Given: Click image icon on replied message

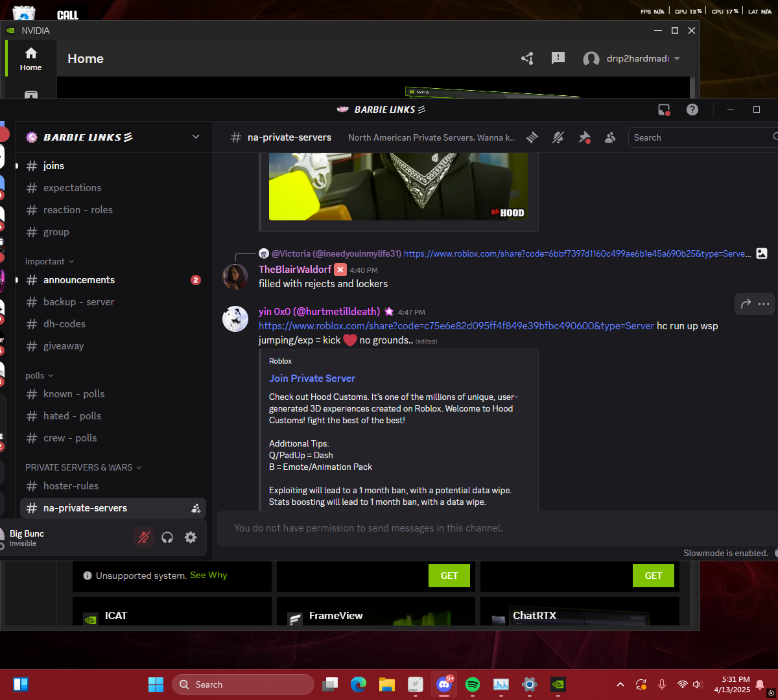Looking at the screenshot, I should tap(762, 253).
